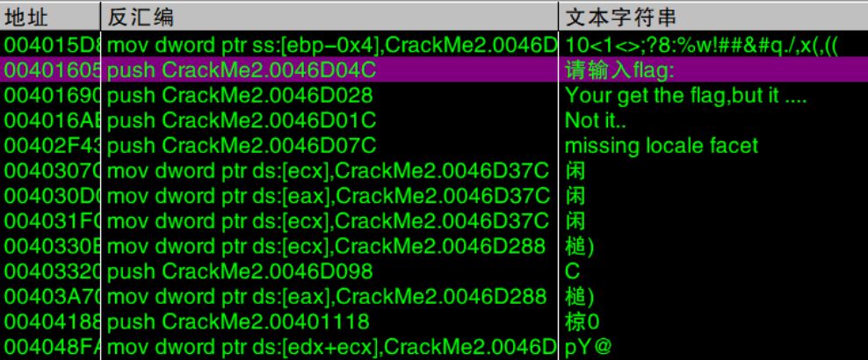Click the 10<1<>;?8:%w!##&#q./,x(,(( string

702,45
